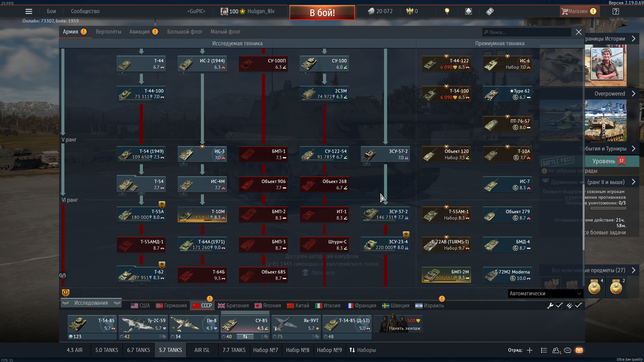Open the Huligan_8lv player profile
644x362 pixels.
(261, 11)
